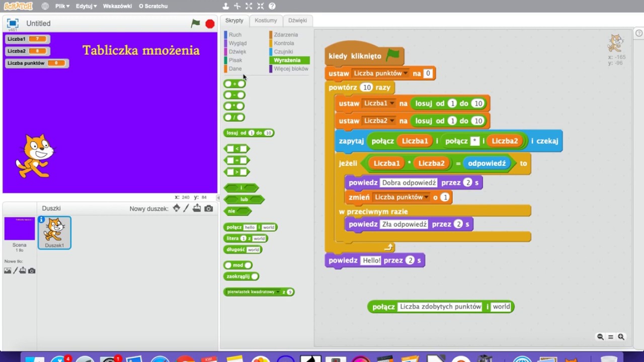
Task: Click the losuj od 1 do 10 palette block
Action: coord(249,133)
